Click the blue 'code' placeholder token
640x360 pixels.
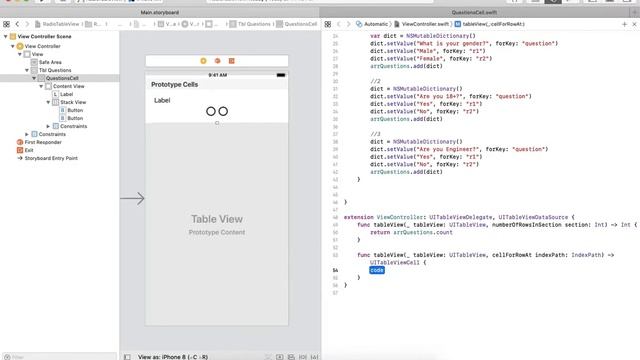pyautogui.click(x=377, y=270)
